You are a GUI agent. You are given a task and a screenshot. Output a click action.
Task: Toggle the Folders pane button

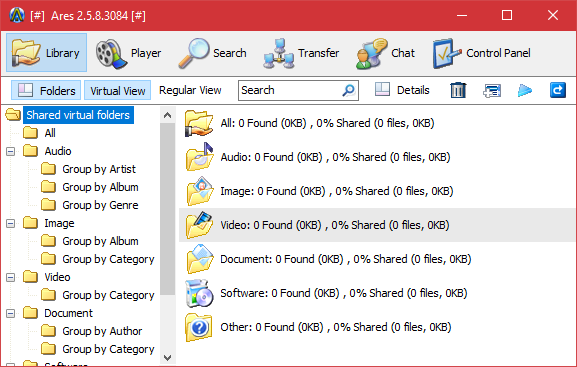coord(46,90)
